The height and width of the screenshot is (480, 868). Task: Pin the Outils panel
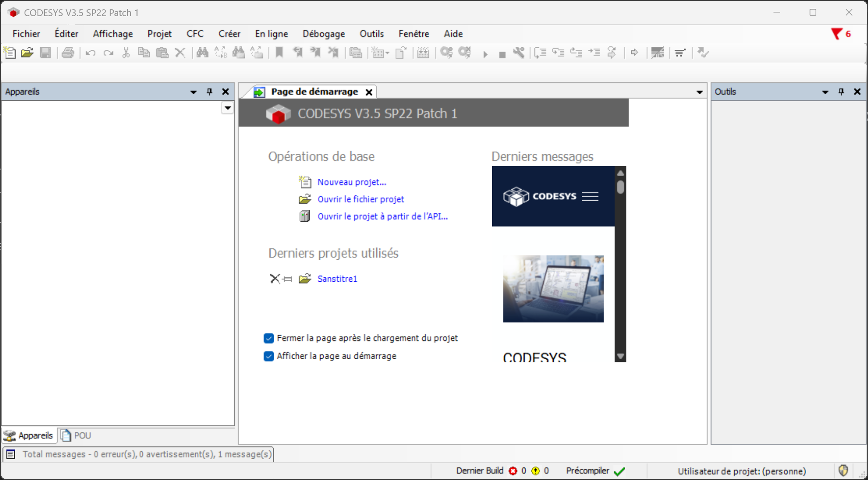[x=841, y=92]
